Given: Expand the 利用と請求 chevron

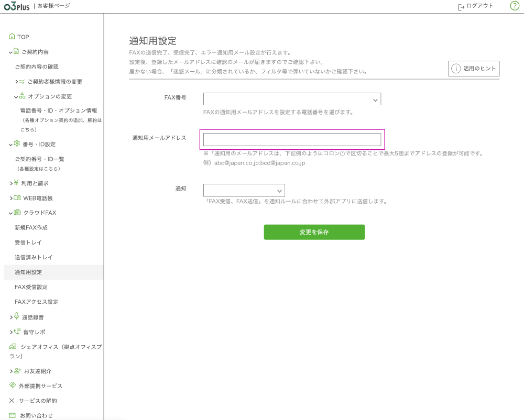Looking at the screenshot, I should tap(12, 183).
